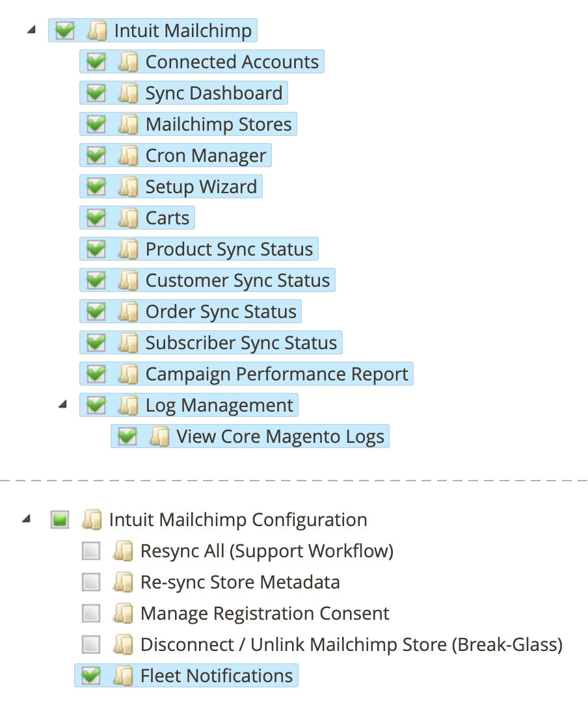Click folder icon beside Disconnect / Unlink Mailchimp Store

124,644
